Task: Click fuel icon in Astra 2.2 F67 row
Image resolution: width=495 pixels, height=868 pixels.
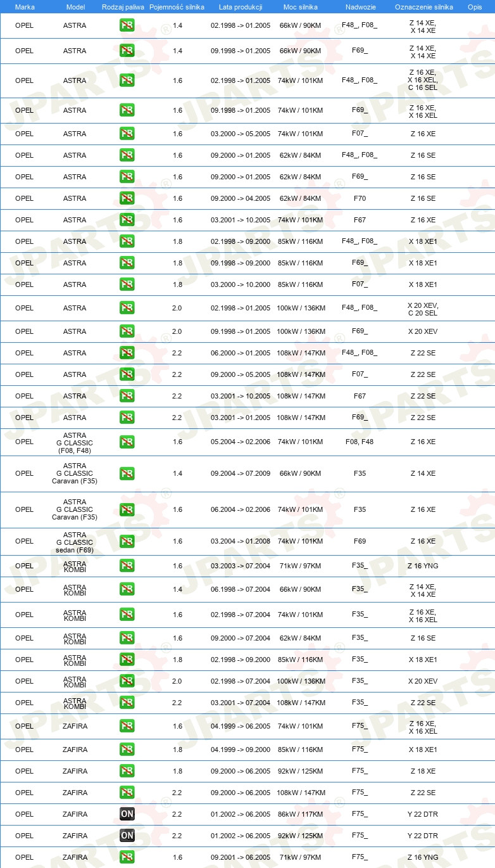Action: [x=127, y=396]
